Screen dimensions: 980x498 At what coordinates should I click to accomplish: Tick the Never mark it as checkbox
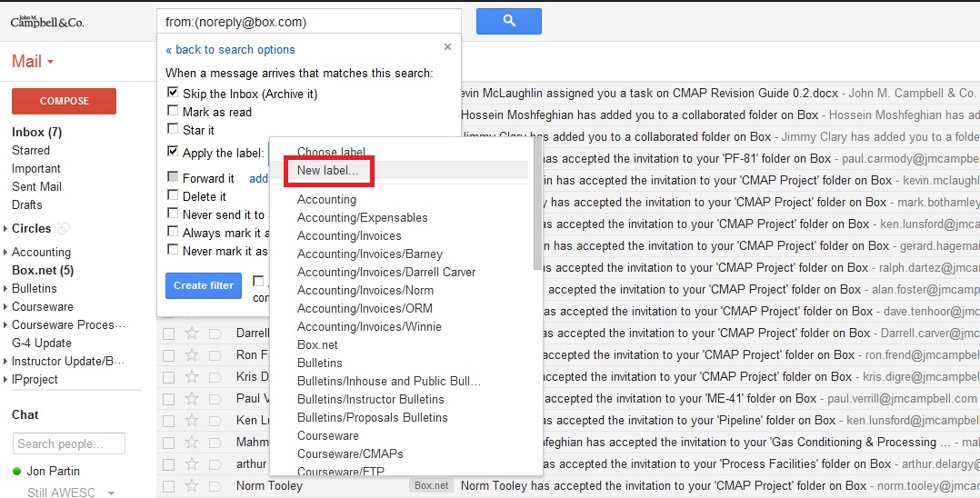click(173, 249)
